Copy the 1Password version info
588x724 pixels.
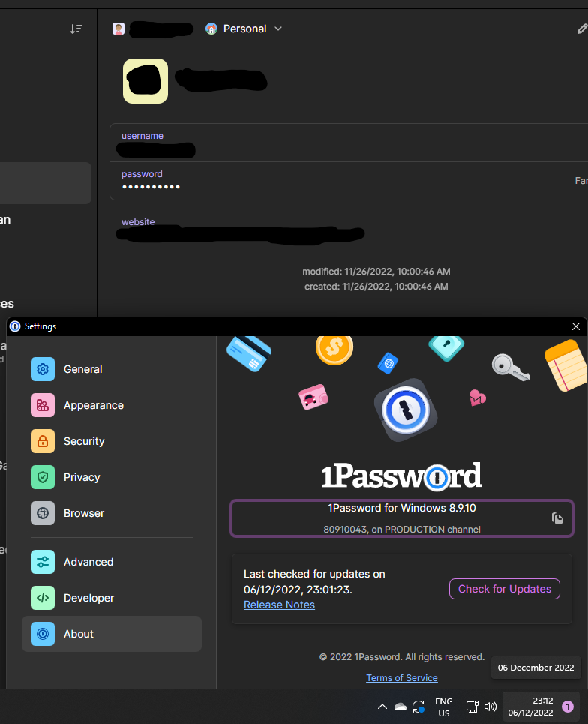(557, 518)
